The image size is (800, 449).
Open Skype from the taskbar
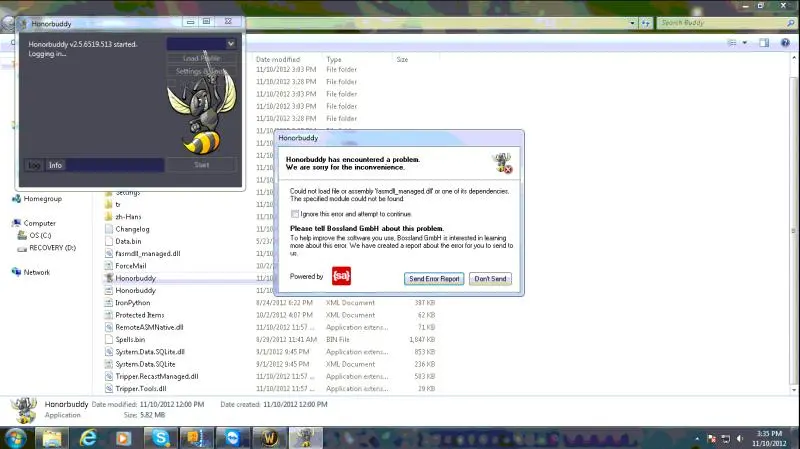161,438
